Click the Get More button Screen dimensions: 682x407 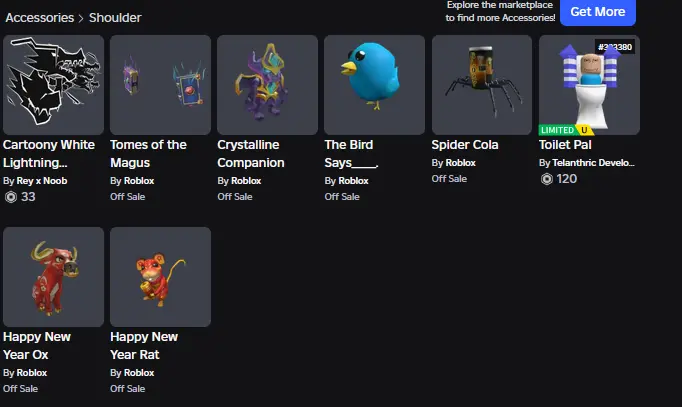click(598, 12)
